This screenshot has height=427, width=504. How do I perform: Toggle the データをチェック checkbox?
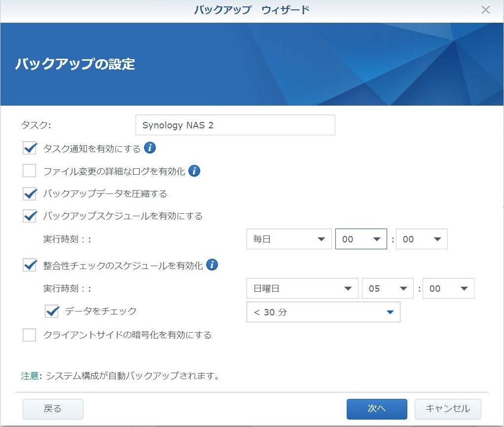52,311
